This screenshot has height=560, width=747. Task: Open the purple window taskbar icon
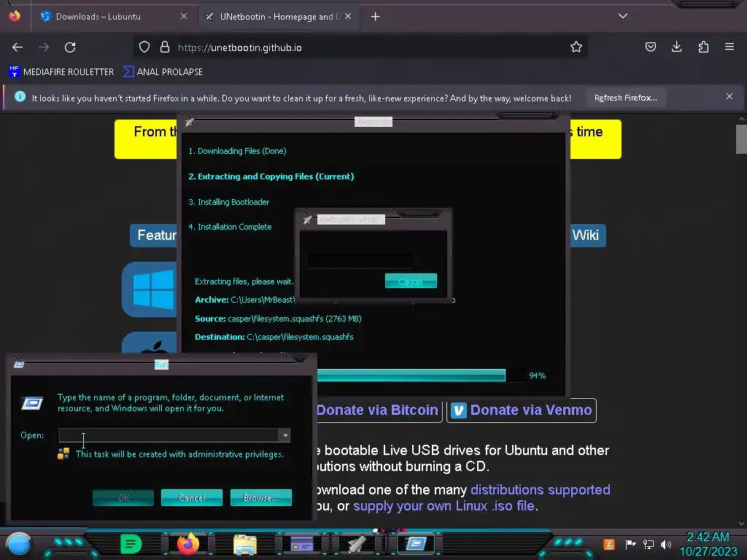click(x=302, y=544)
